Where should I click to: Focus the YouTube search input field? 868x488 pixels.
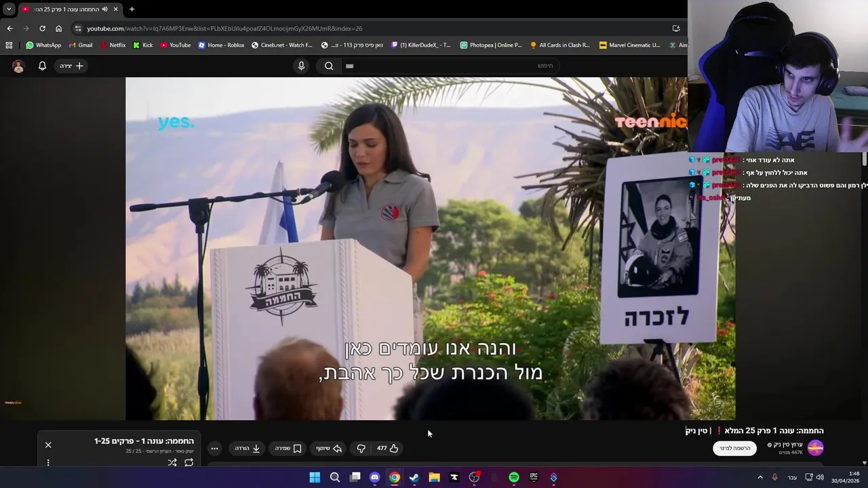[451, 66]
